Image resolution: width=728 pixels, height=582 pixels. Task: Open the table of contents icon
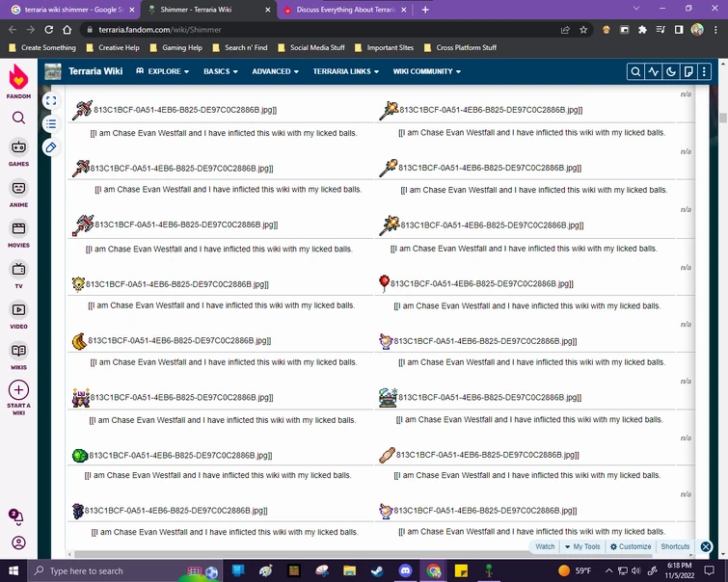pos(51,124)
